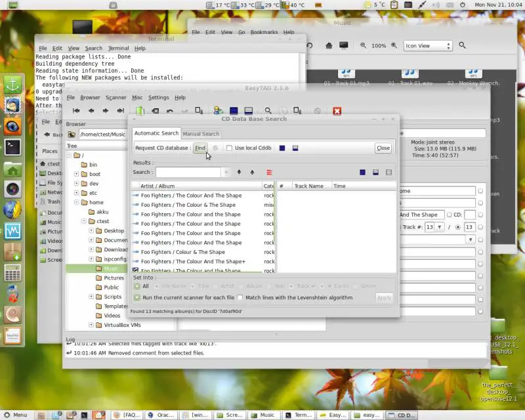The width and height of the screenshot is (525, 420).
Task: Collapse the ctest folder in tree
Action: pos(84,221)
